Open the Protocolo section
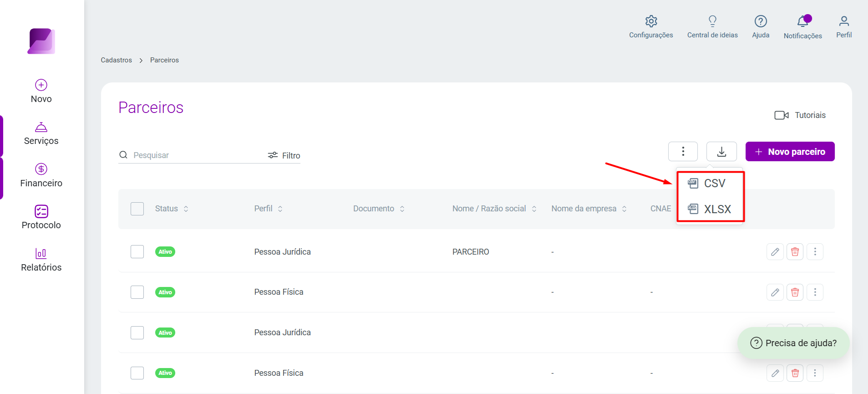Screen dimensions: 868x394 [41, 218]
